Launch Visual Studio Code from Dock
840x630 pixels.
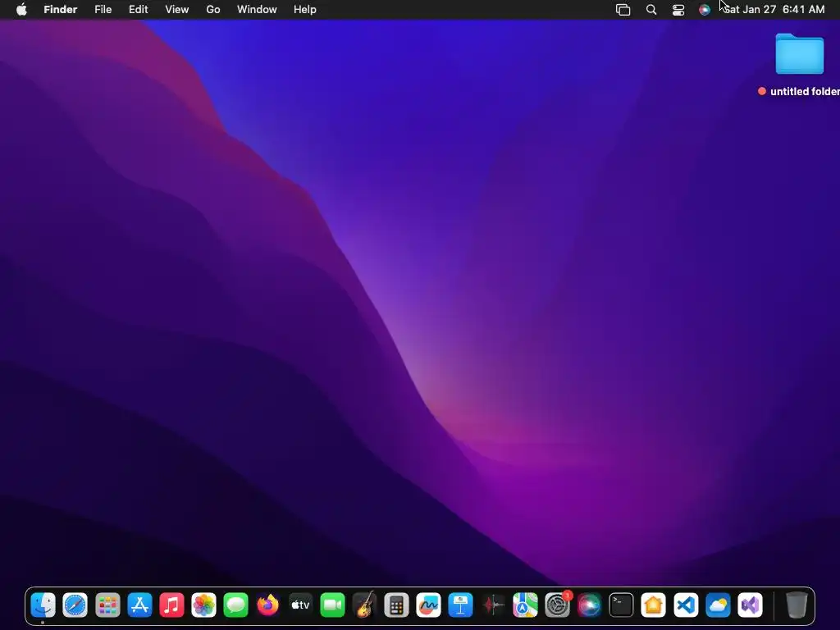686,605
